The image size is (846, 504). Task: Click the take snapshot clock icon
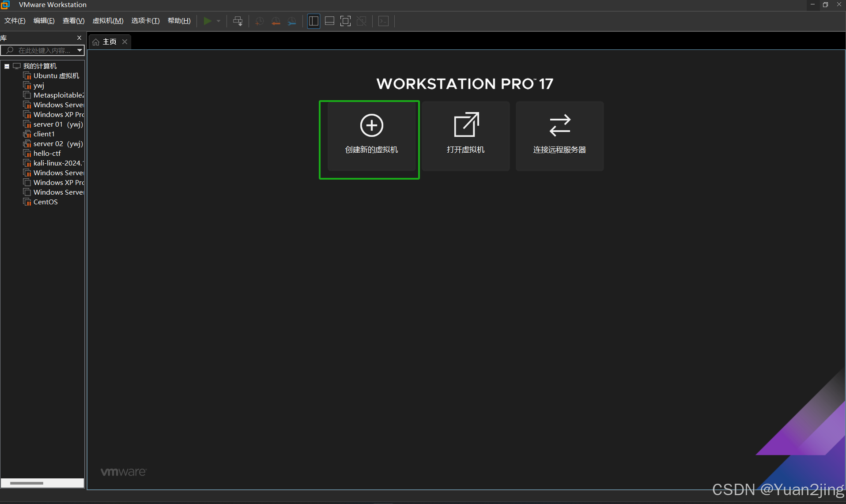pos(260,21)
